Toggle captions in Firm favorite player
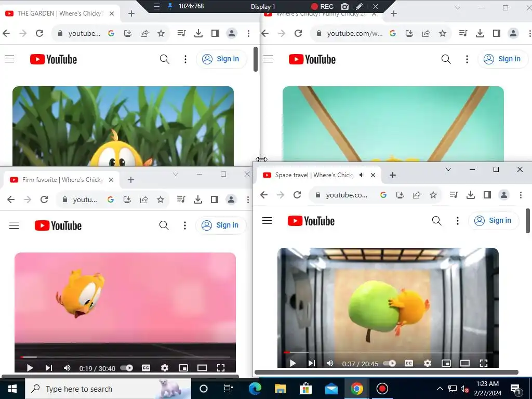This screenshot has height=399, width=532. [146, 368]
